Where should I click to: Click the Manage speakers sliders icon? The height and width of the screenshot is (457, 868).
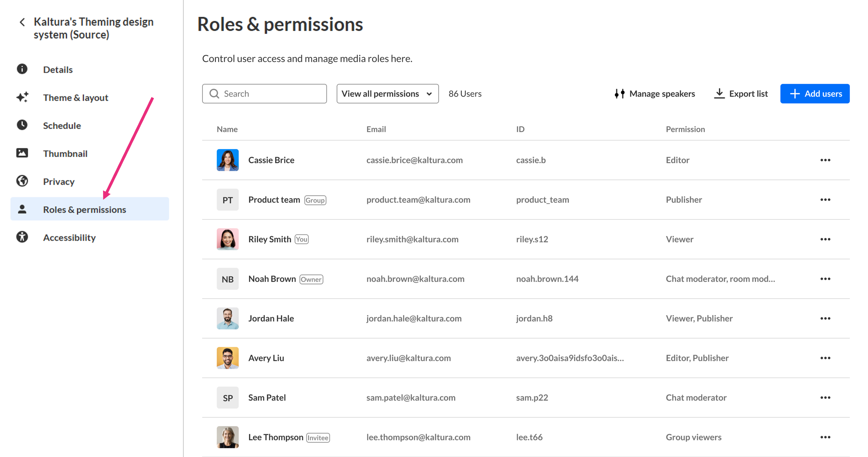pos(619,93)
